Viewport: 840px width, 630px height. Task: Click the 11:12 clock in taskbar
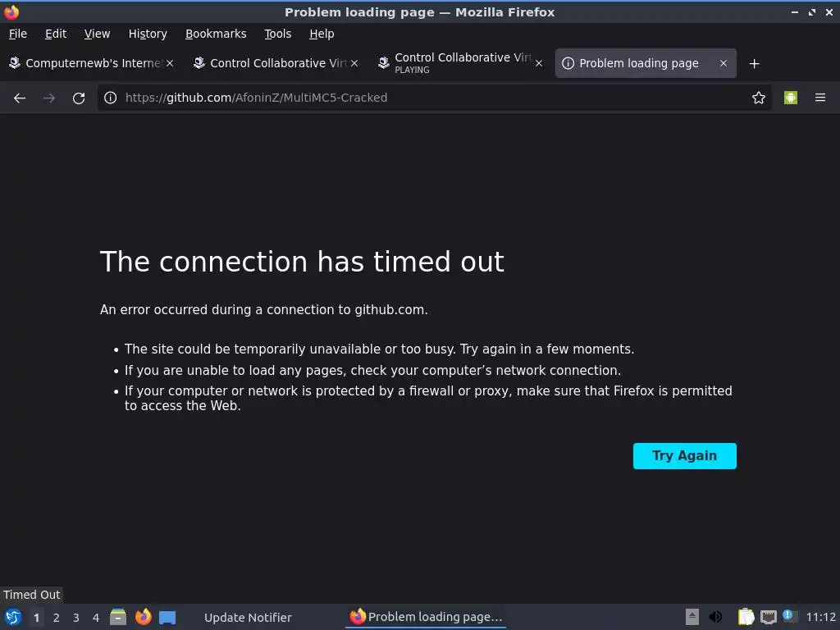click(820, 617)
